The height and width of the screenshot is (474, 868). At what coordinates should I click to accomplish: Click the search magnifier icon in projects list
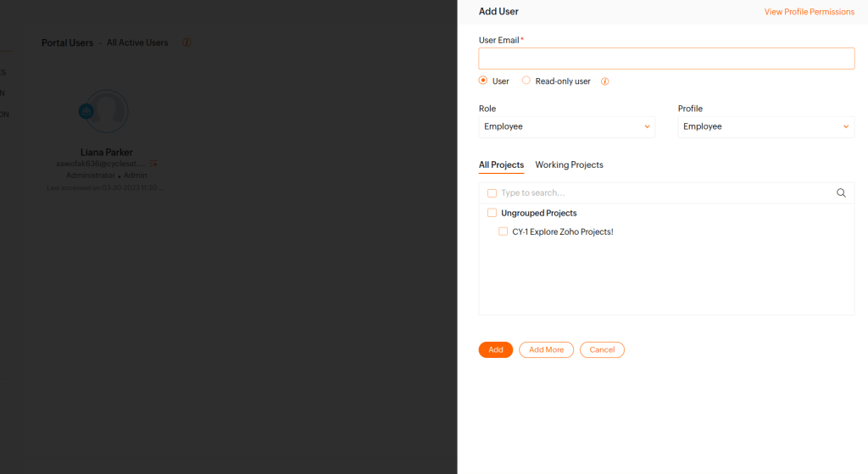(x=841, y=193)
